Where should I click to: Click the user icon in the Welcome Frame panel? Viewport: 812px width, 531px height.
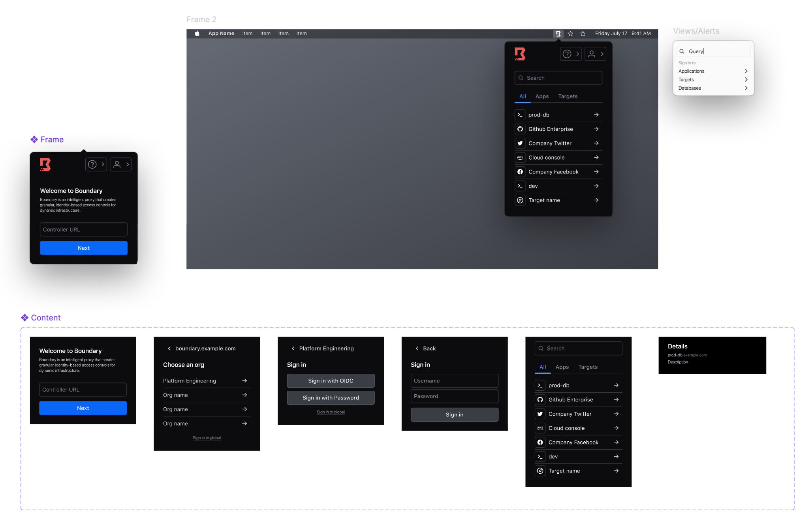(117, 164)
